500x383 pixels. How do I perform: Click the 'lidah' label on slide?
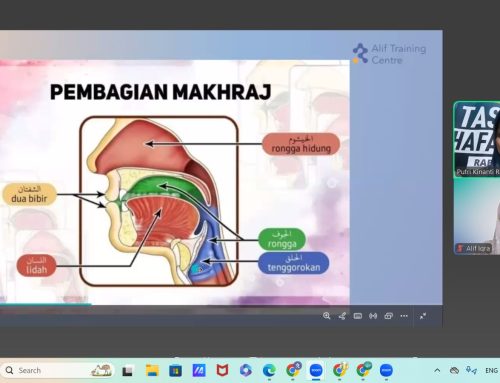(x=36, y=265)
